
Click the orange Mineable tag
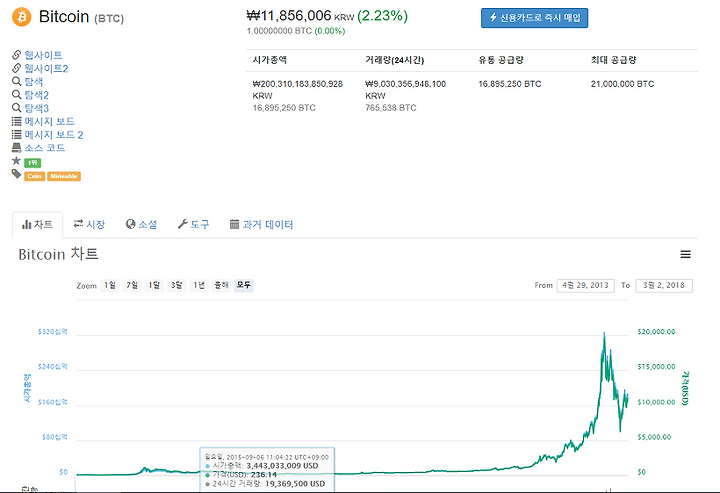(64, 176)
